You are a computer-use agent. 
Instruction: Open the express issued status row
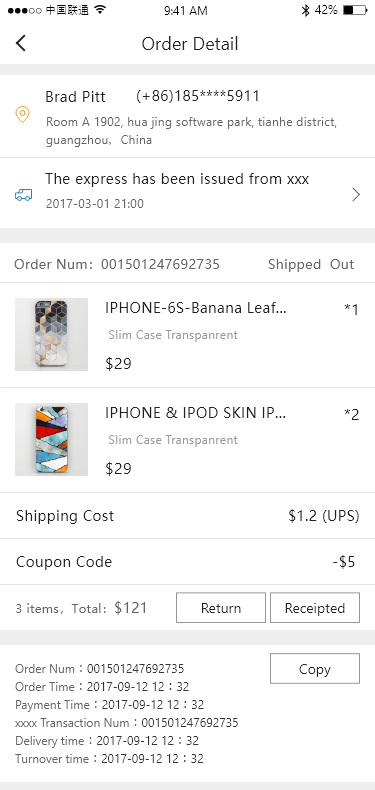coord(188,193)
